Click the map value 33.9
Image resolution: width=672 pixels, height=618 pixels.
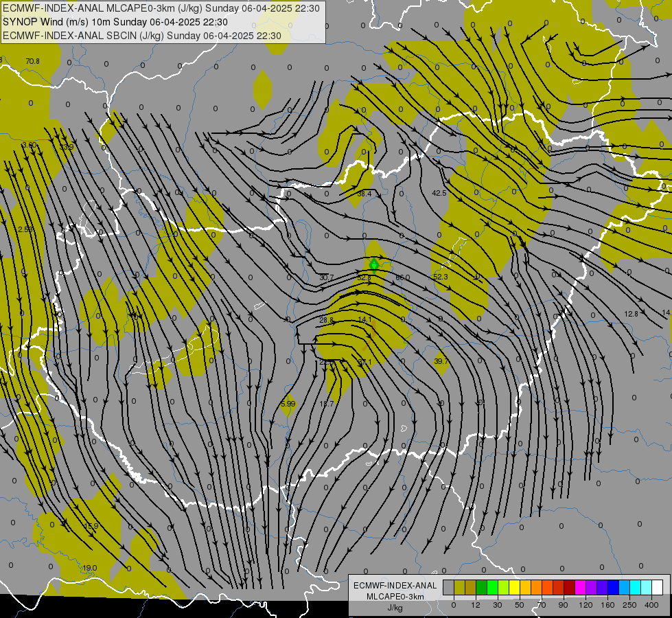click(x=67, y=147)
